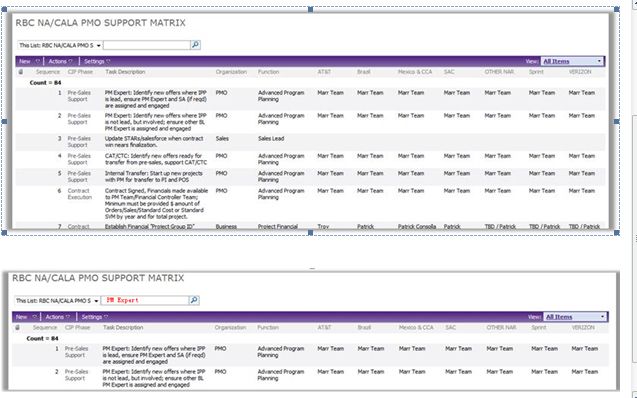Click 'Mexico & CCA' header in the upper list
The image size is (637, 398).
pyautogui.click(x=415, y=72)
